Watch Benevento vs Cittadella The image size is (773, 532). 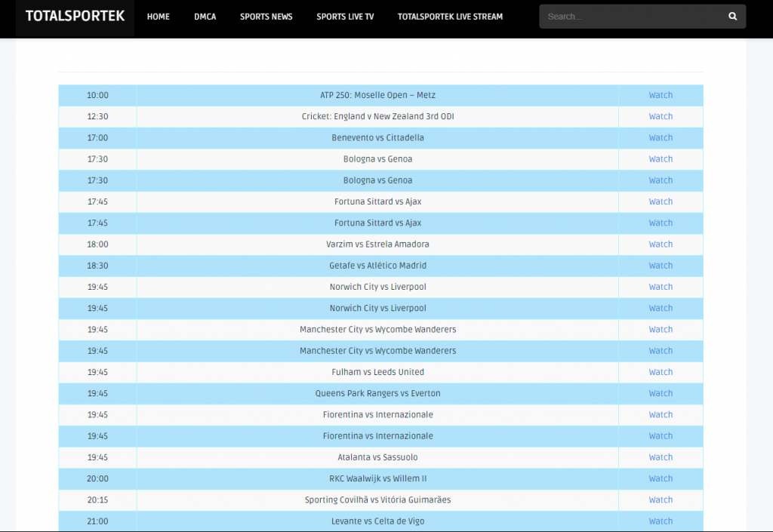[661, 137]
